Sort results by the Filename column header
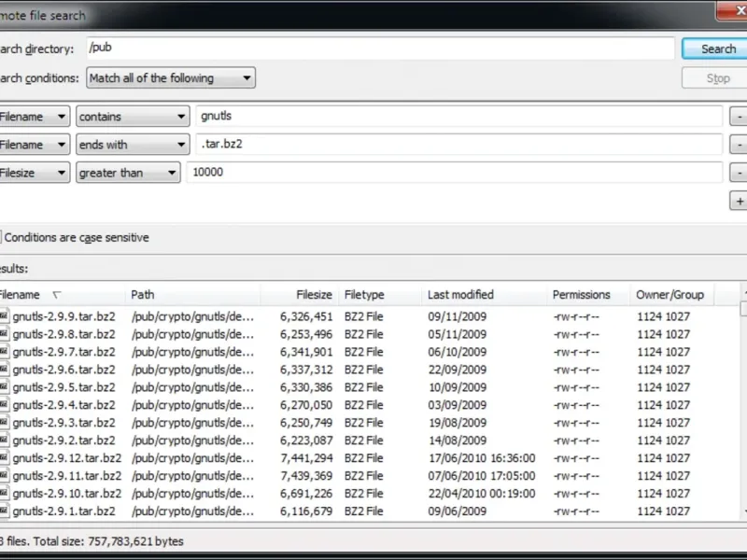Viewport: 747px width, 560px height. click(62, 295)
